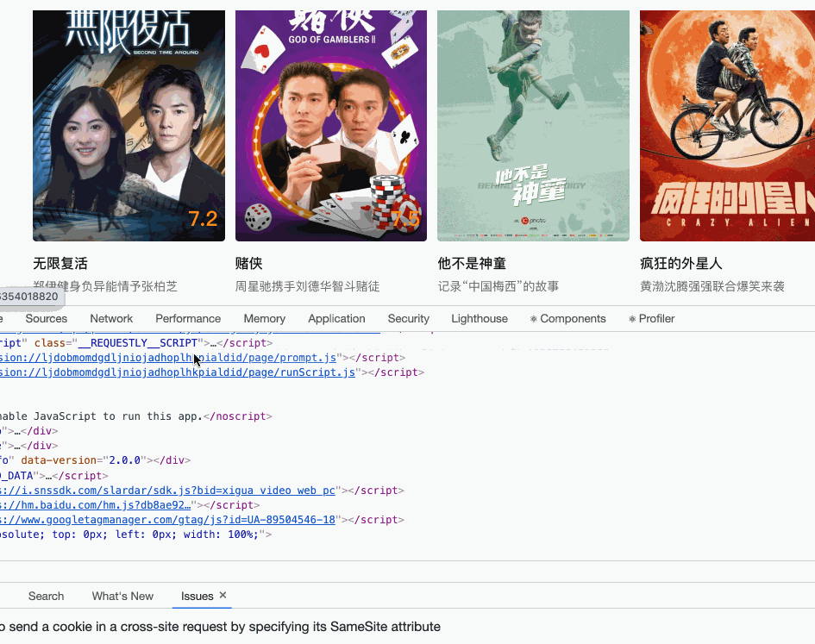The width and height of the screenshot is (815, 644).
Task: Open the 无限复活 movie title
Action: 60,264
